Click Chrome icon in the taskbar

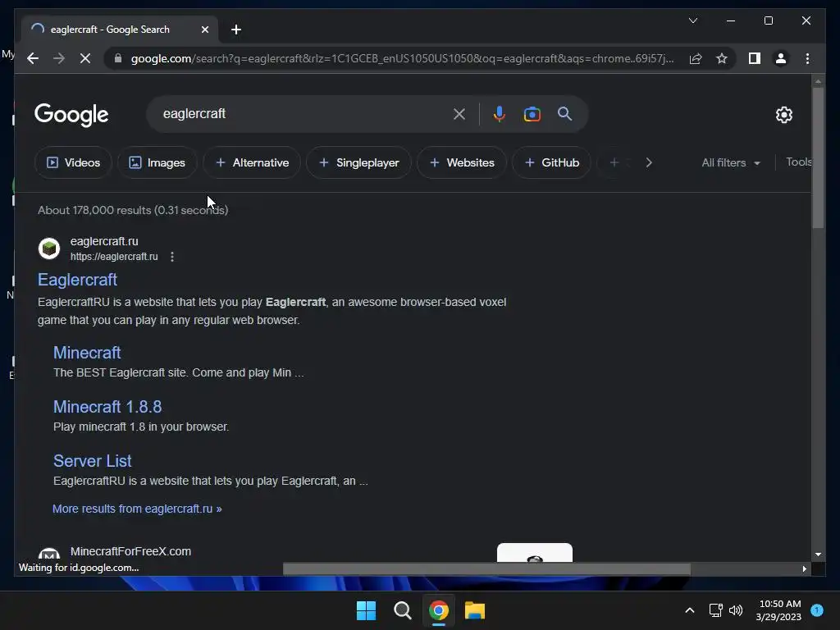(x=438, y=610)
